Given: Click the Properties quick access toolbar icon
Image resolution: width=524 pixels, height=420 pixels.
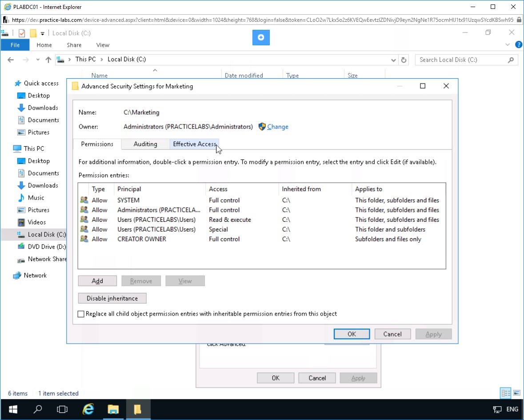Looking at the screenshot, I should (22, 33).
